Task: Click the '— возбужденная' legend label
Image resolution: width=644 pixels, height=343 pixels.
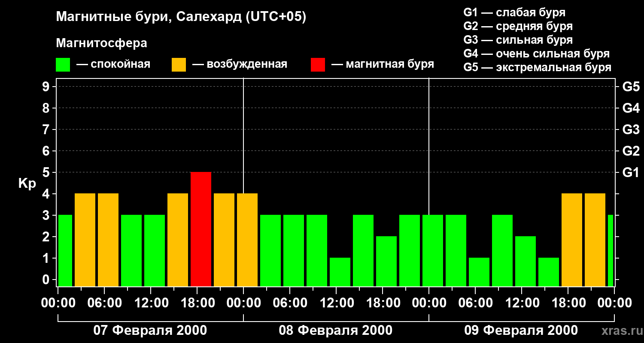Action: [x=240, y=64]
